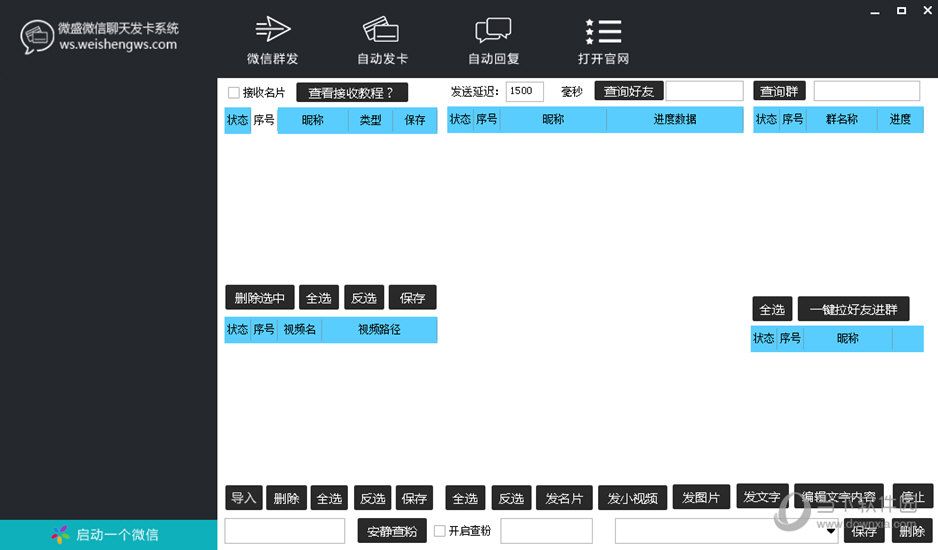938x550 pixels.
Task: Click the 发小视频 button
Action: pyautogui.click(x=633, y=498)
